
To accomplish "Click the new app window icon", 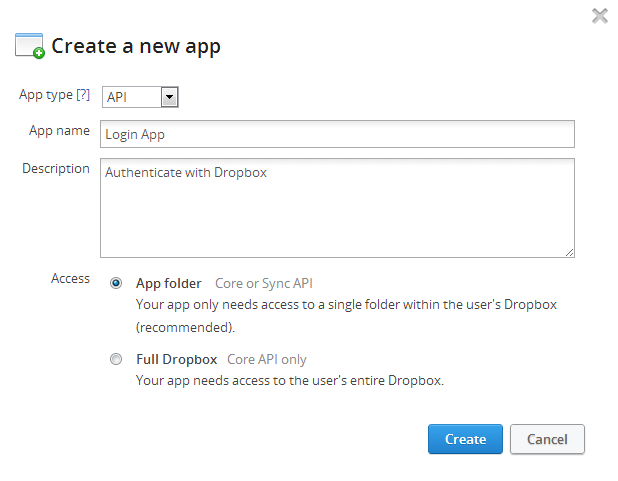I will [30, 46].
